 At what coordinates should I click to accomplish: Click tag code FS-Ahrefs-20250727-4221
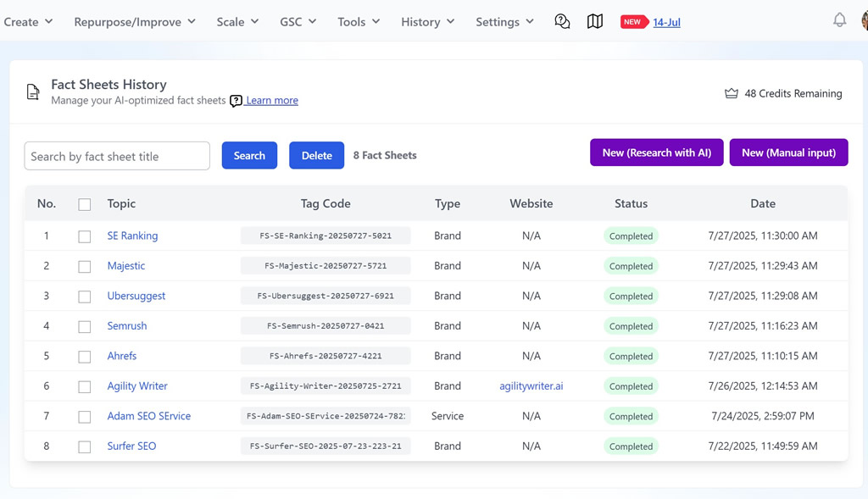click(325, 356)
